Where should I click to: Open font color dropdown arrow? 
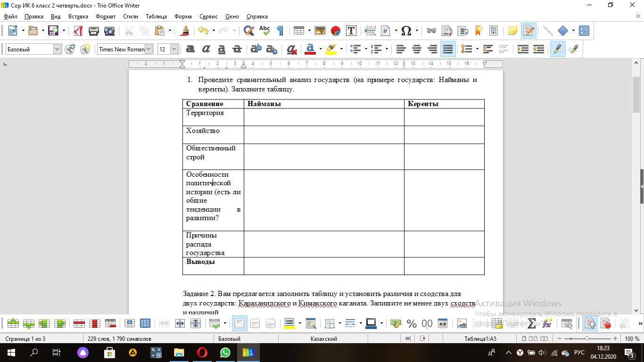point(321,49)
